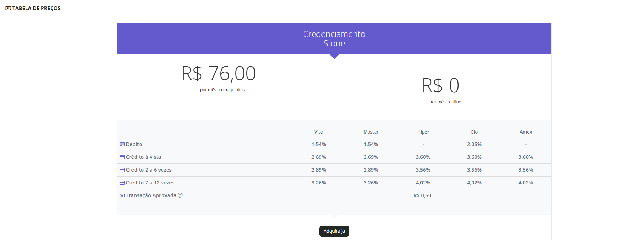
Task: Click the Visa Crédito à vista 2,69%
Action: (319, 157)
